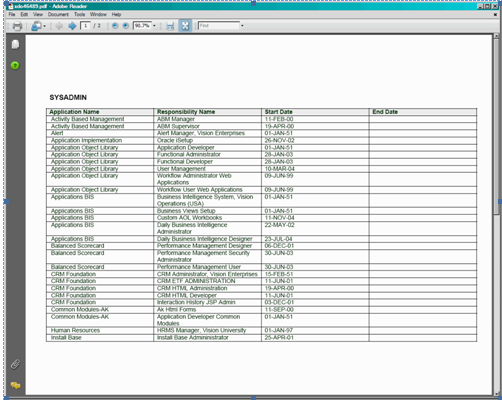Click the 26-NOV-02 start date

coord(279,140)
